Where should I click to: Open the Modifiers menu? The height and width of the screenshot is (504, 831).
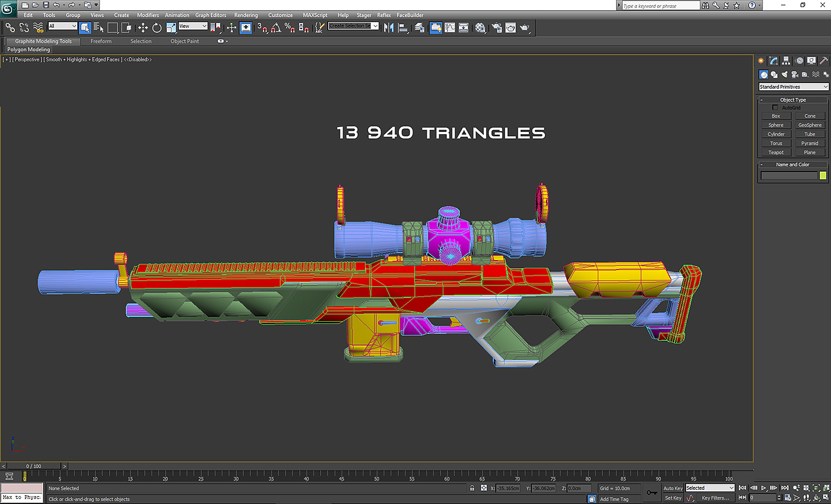148,15
